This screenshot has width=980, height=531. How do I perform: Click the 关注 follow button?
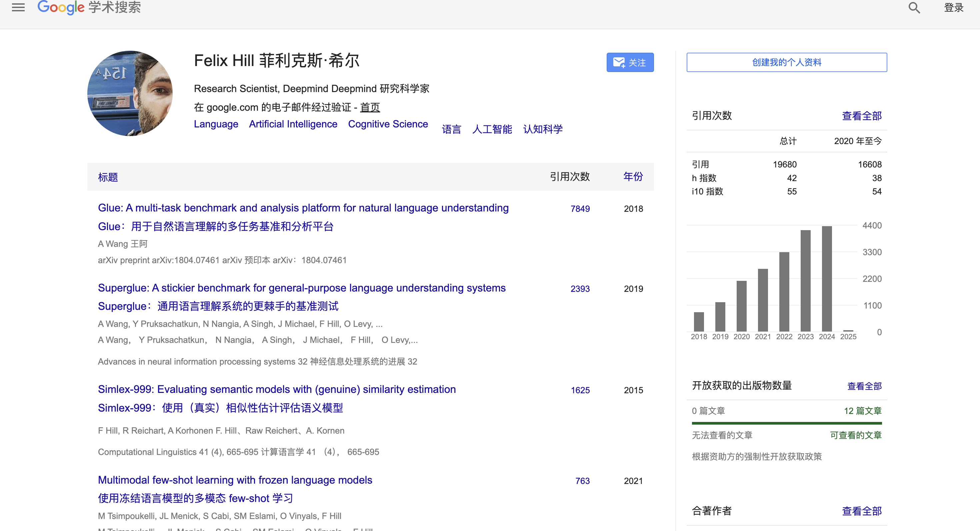tap(630, 62)
